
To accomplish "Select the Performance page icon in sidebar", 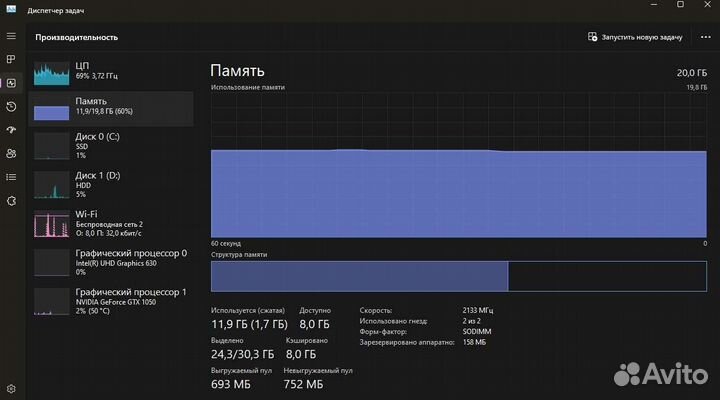I will tap(11, 83).
